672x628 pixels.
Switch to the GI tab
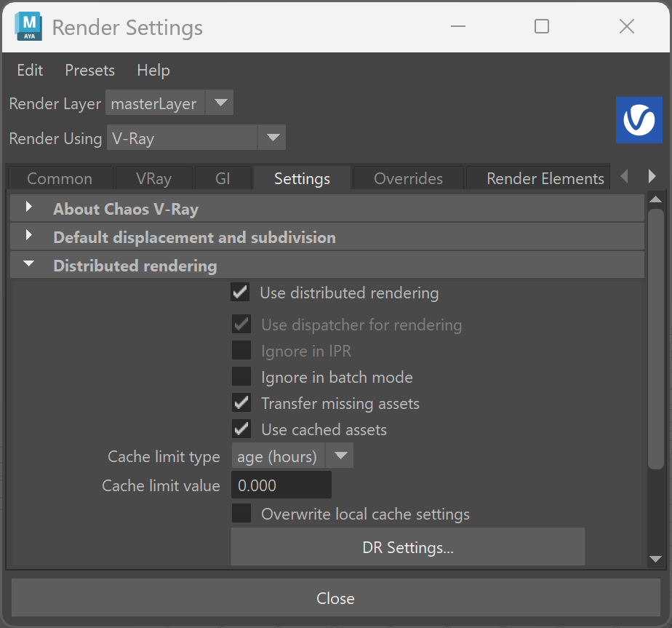(223, 178)
